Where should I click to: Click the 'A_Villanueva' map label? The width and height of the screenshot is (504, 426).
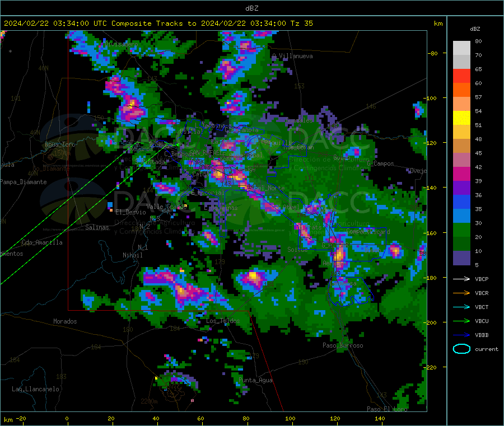click(292, 56)
